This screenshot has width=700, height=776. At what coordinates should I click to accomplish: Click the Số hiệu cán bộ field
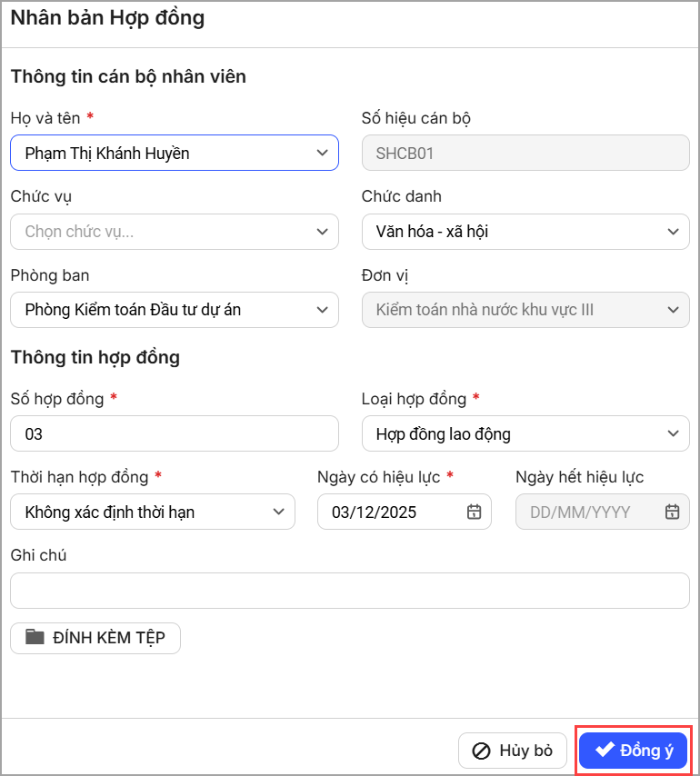click(525, 153)
